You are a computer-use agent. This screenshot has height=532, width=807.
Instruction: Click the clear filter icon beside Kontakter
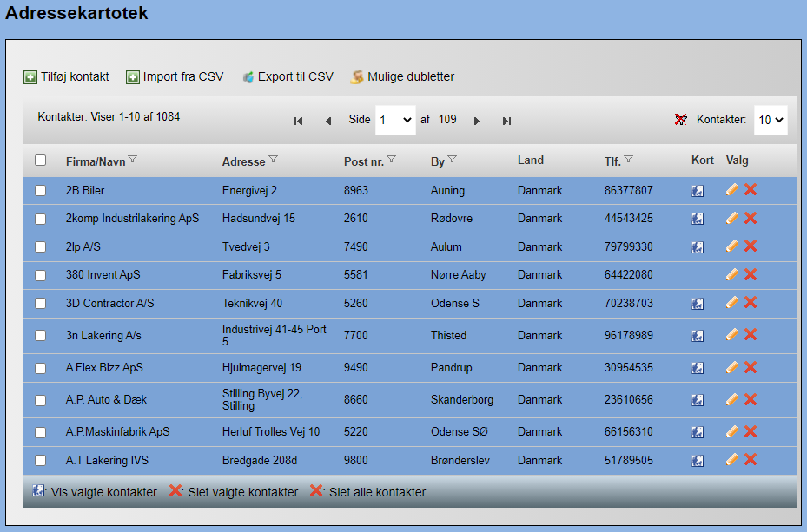pos(681,120)
